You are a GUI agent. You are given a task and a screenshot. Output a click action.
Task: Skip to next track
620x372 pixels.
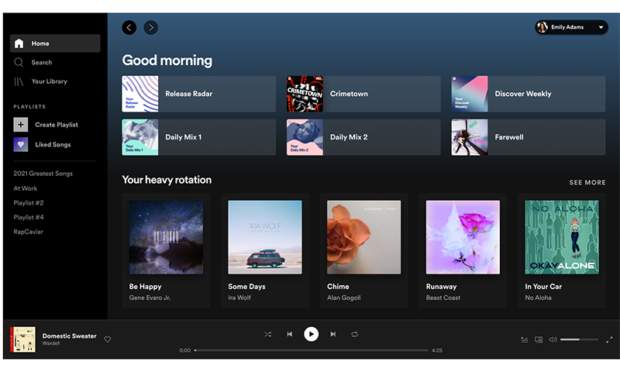pyautogui.click(x=333, y=334)
